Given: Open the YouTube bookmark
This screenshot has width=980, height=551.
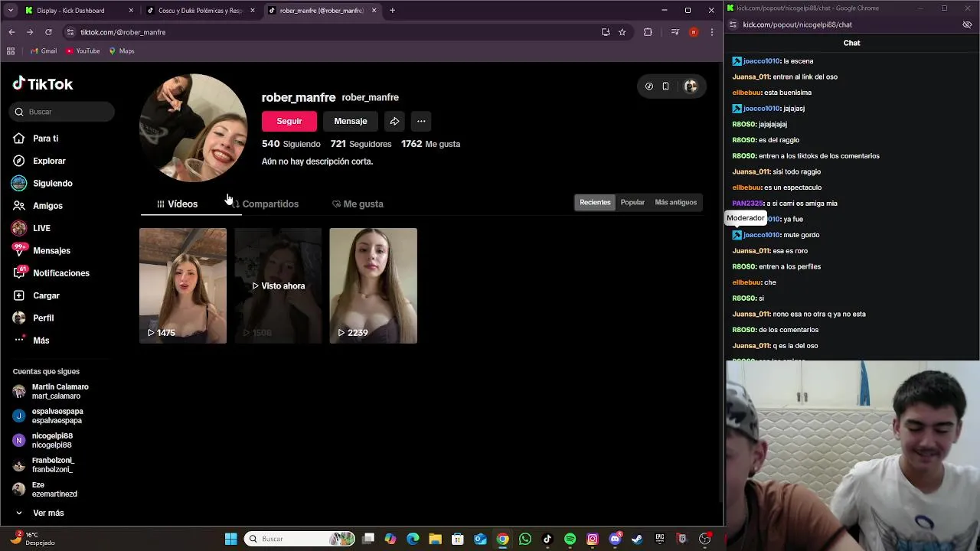Looking at the screenshot, I should pyautogui.click(x=83, y=51).
